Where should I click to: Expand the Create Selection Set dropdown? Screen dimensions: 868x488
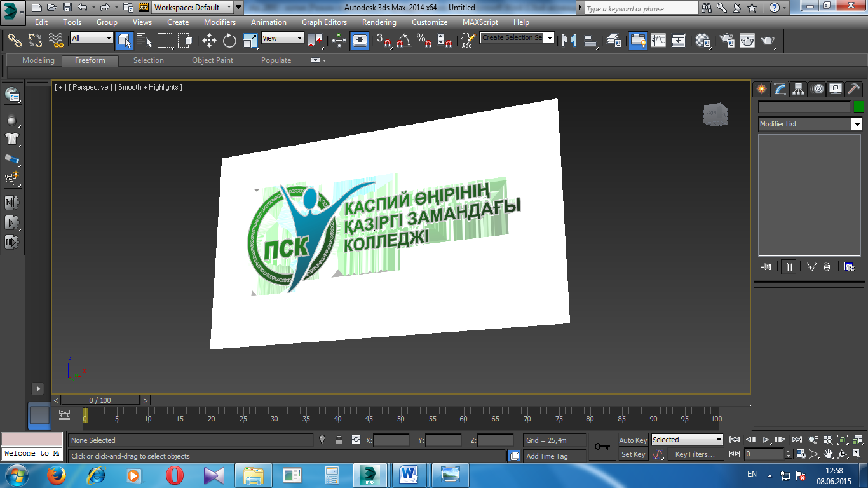(x=550, y=38)
